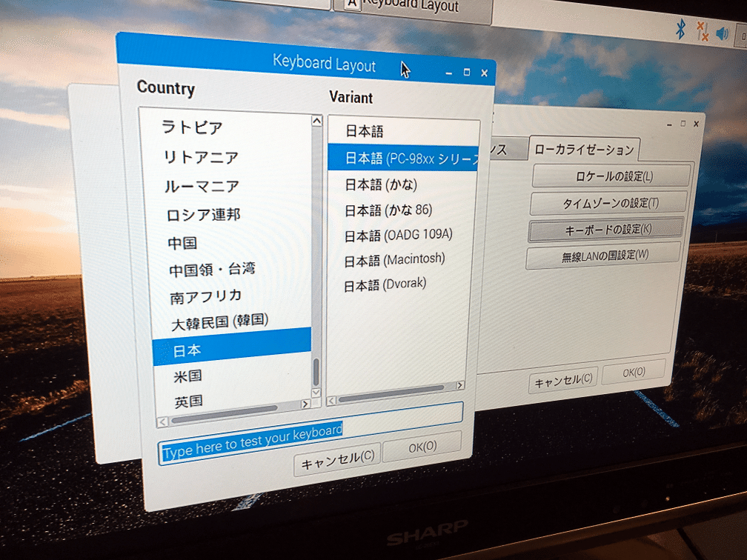Click OK(O) in background settings window

(634, 372)
